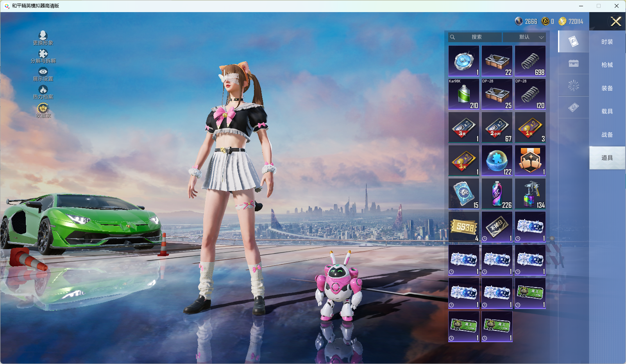The height and width of the screenshot is (364, 626).
Task: Select the treasure chest sub-category icon
Action: click(573, 63)
